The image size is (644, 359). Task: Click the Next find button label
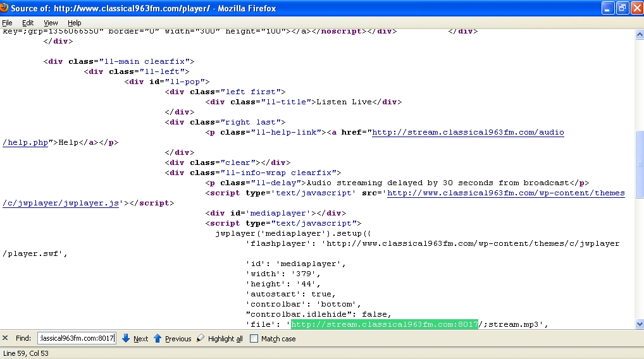tap(140, 339)
